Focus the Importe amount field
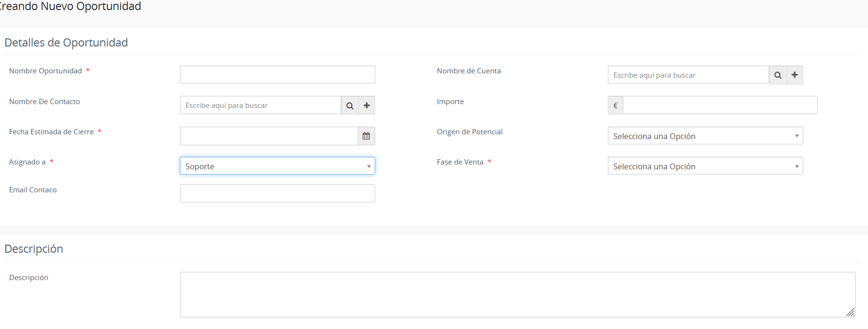 coord(720,106)
